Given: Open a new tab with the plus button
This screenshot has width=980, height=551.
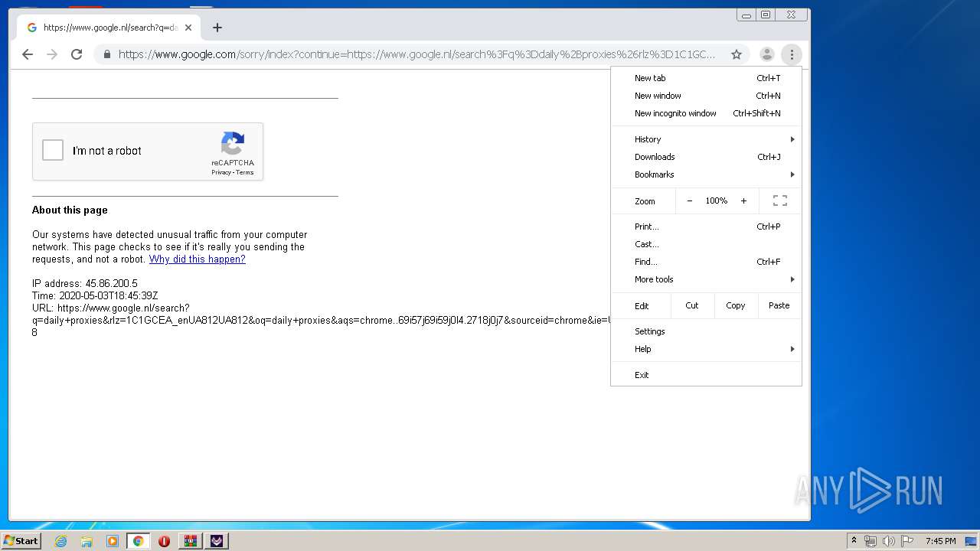Looking at the screenshot, I should [217, 28].
